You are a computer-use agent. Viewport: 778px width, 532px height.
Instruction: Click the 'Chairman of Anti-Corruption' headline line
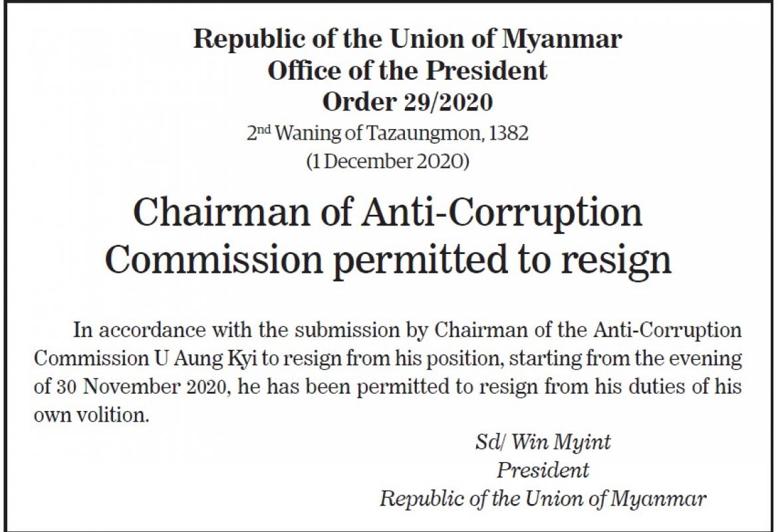coord(388,213)
